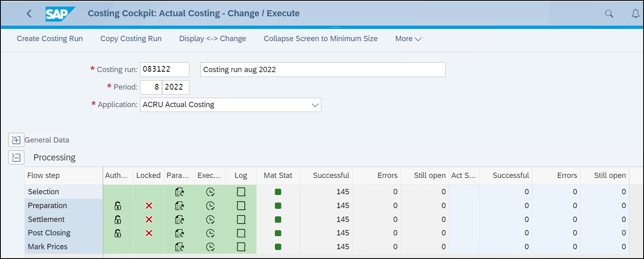The width and height of the screenshot is (644, 259).
Task: Execute the Preparation step
Action: pyautogui.click(x=210, y=206)
